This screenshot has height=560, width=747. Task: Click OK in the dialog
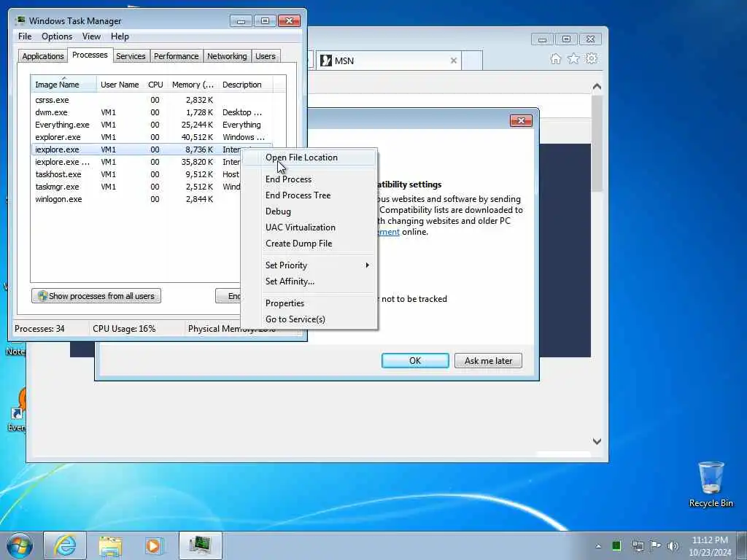point(415,360)
